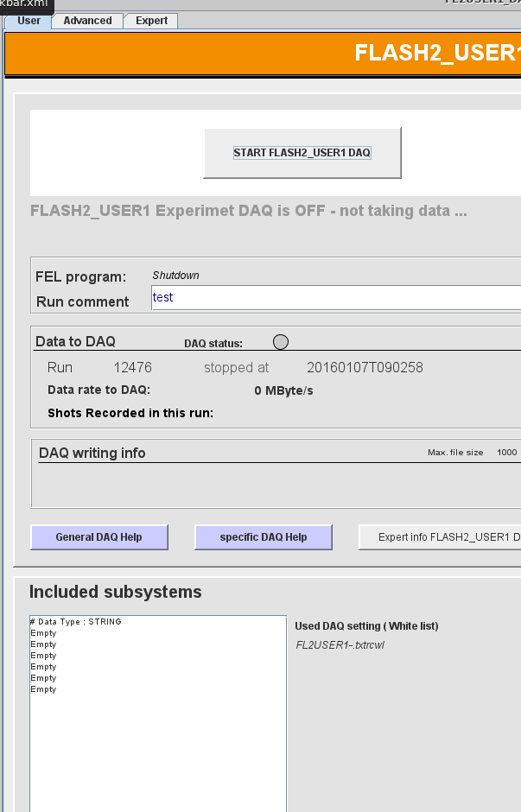
Task: Select the User tab
Action: pos(29,21)
